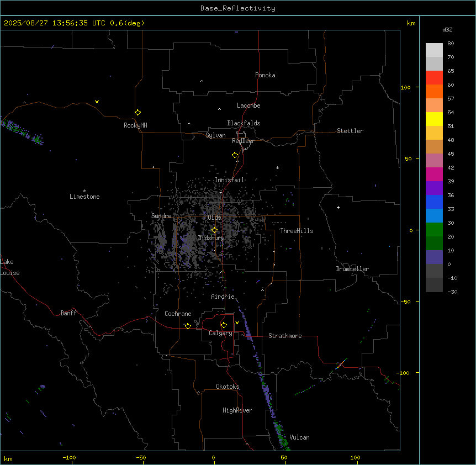476x465 pixels.
Task: Select the Olds city label
Action: pos(214,218)
